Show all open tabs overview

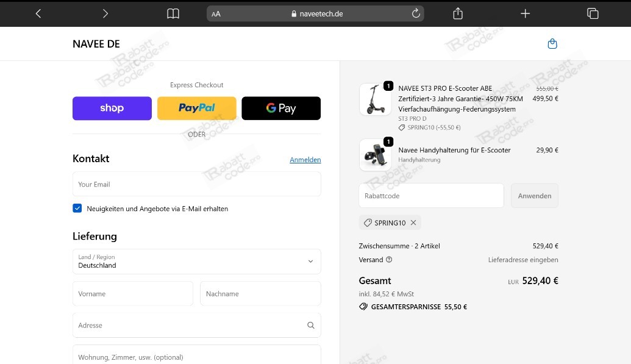coord(593,13)
